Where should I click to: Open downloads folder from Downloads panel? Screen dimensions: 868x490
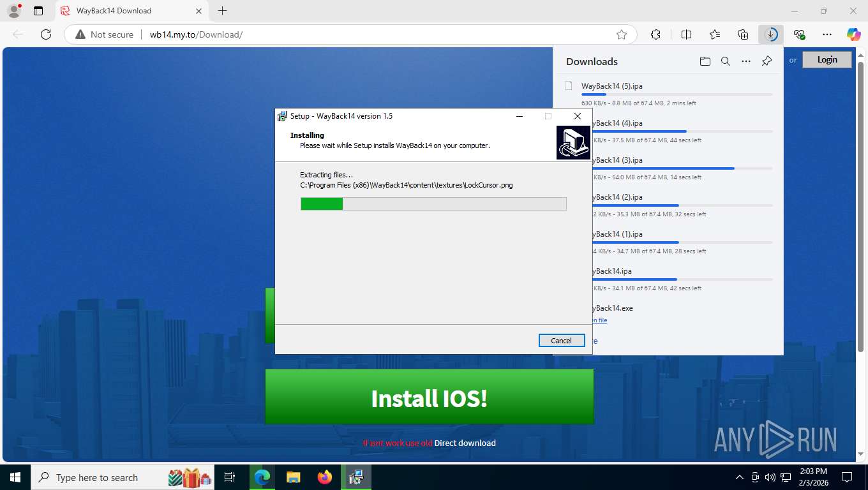coord(705,61)
